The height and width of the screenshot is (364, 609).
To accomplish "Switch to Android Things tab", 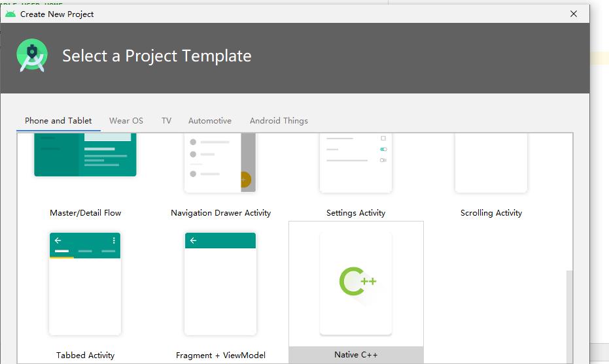I will [279, 121].
